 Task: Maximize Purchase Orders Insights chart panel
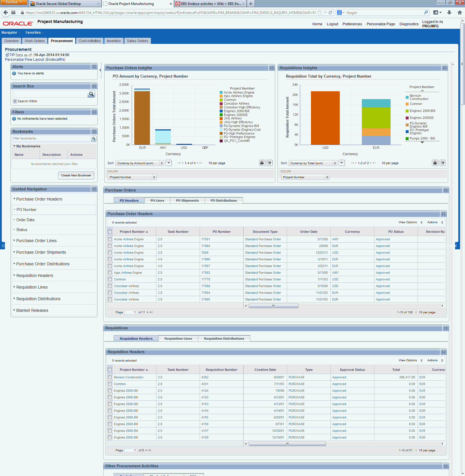point(272,68)
